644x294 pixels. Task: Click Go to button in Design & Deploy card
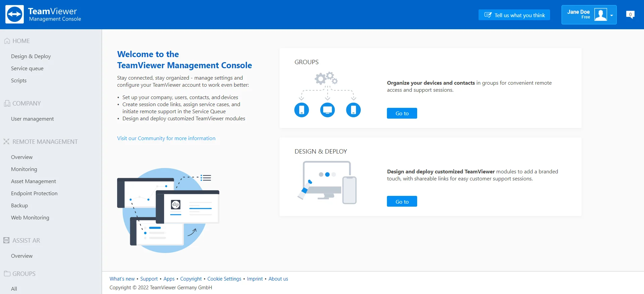(402, 201)
